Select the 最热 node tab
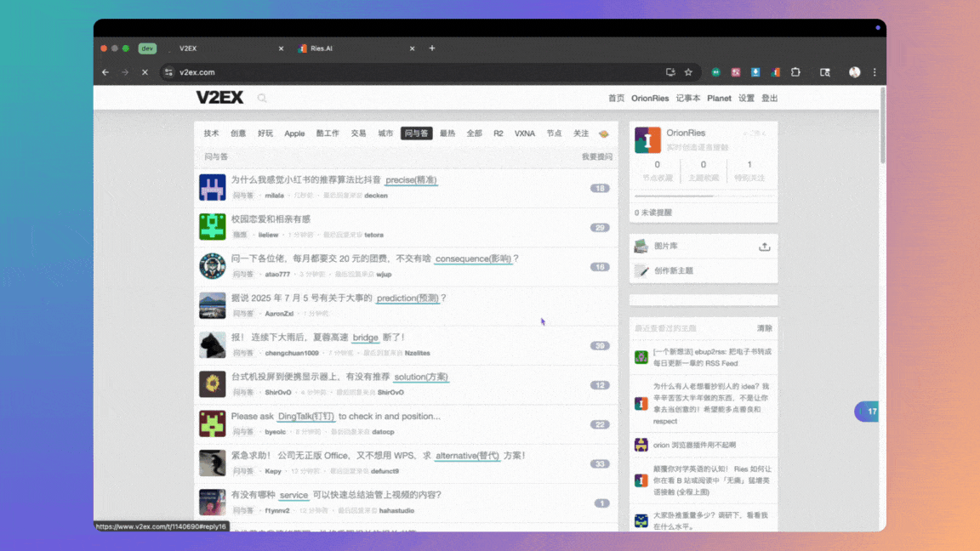 coord(447,133)
